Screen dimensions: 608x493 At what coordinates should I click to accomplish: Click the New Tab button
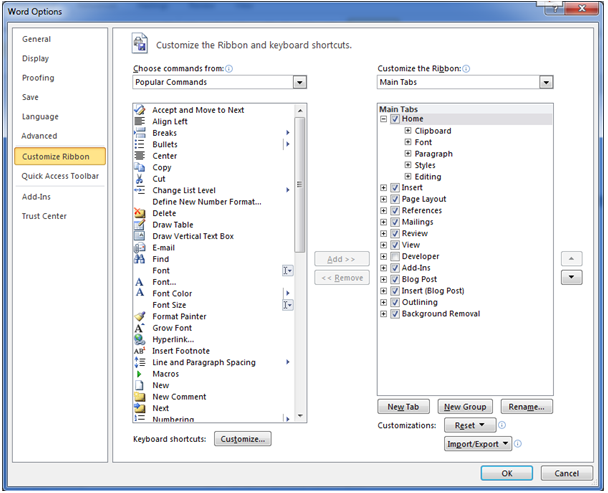tap(403, 407)
